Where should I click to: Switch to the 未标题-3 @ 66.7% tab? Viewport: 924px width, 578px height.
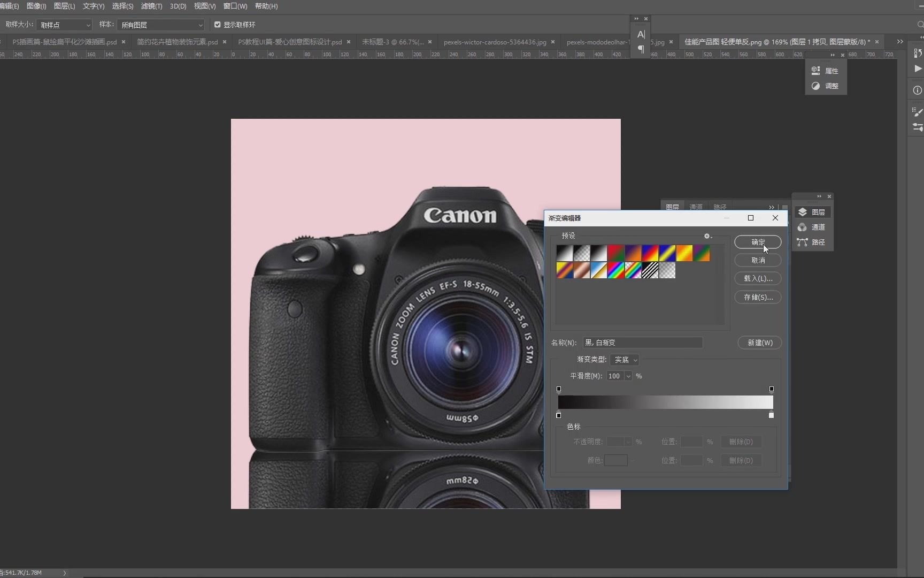(x=393, y=42)
